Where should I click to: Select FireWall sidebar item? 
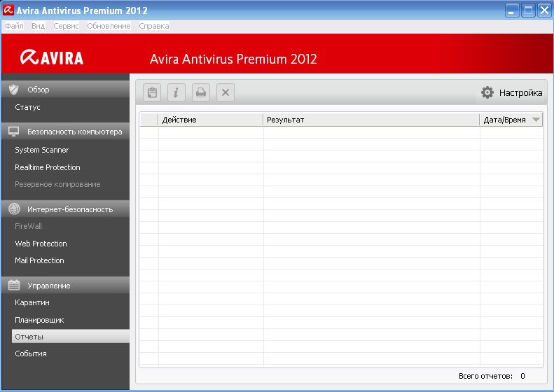point(28,226)
